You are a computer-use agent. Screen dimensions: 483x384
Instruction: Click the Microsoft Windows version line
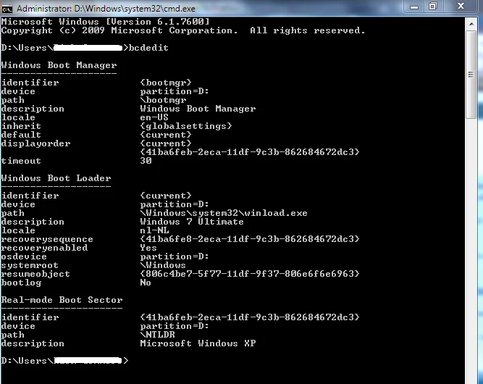pyautogui.click(x=105, y=22)
